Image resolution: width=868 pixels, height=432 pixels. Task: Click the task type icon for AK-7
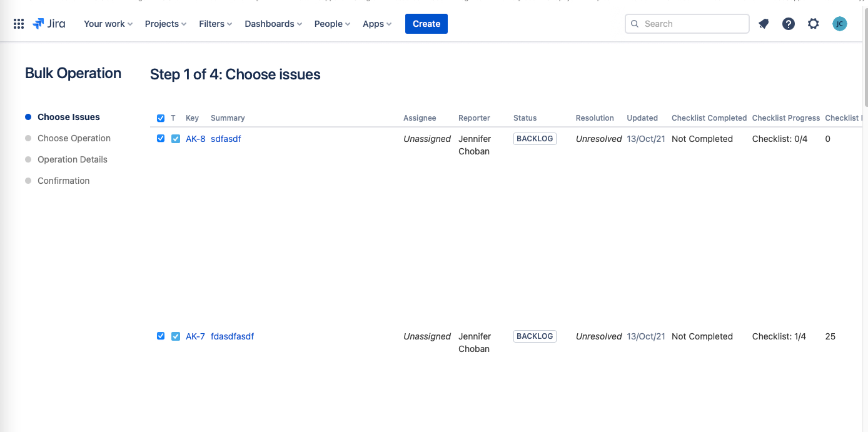[176, 336]
